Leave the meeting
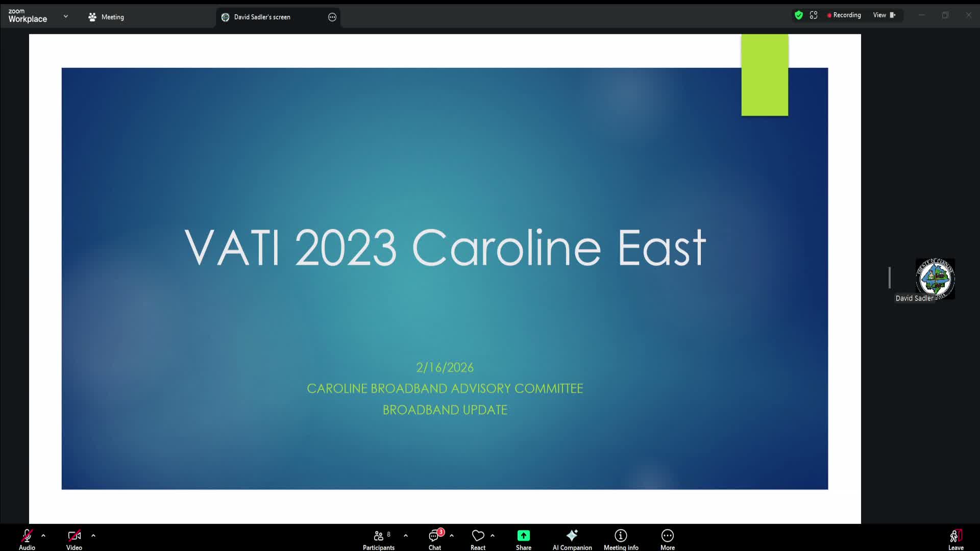 coord(955,539)
